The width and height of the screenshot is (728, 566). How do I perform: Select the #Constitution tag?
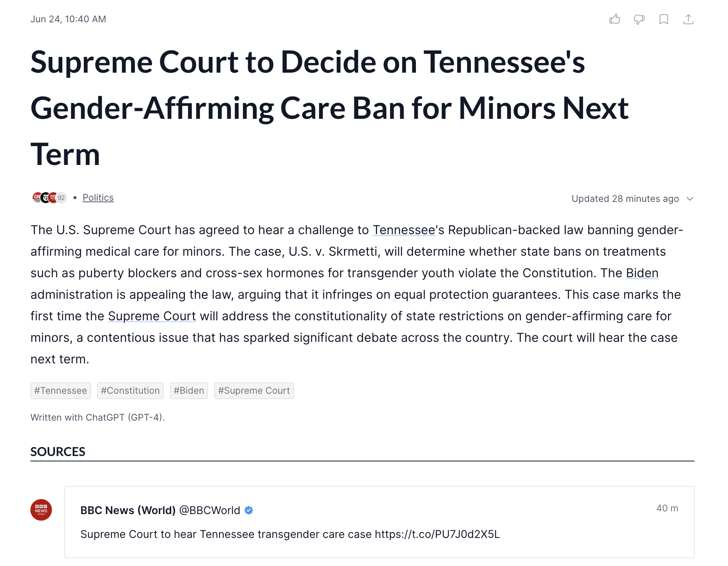[x=130, y=391]
